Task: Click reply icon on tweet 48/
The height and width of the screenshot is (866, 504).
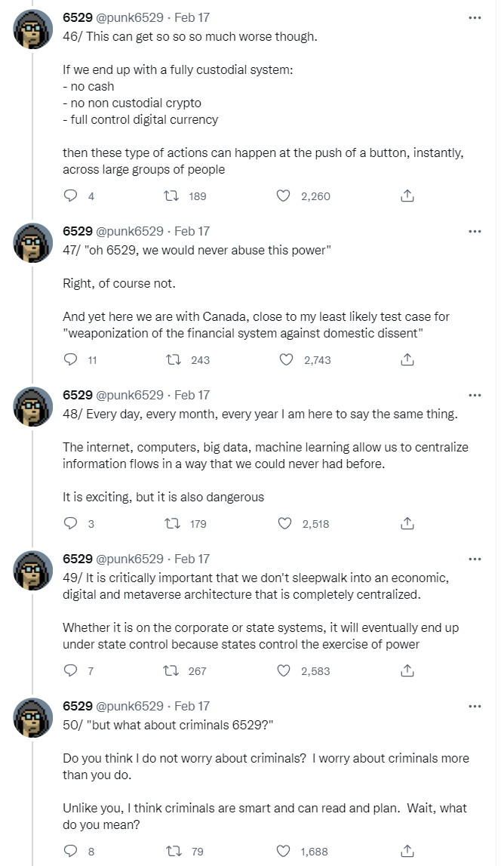Action: [x=71, y=524]
